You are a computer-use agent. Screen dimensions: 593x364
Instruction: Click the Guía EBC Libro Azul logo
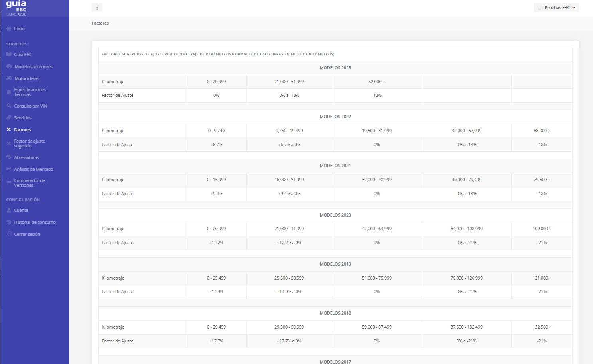coord(16,8)
